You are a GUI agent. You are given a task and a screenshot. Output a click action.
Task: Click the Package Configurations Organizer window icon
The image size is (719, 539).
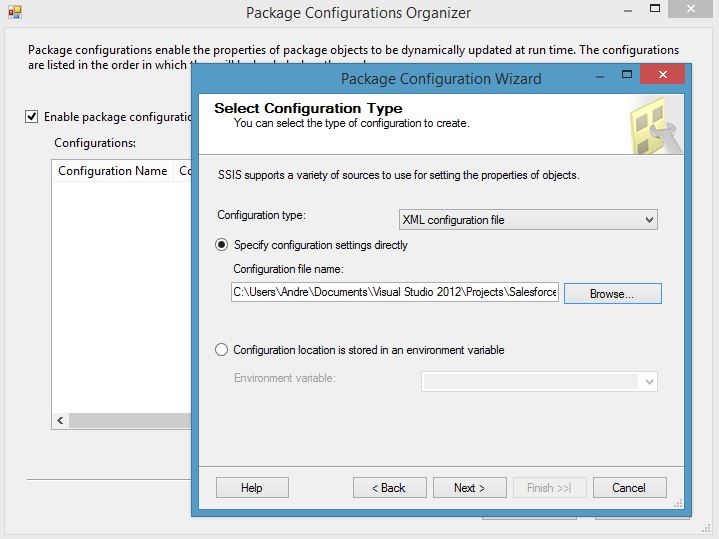(x=14, y=13)
